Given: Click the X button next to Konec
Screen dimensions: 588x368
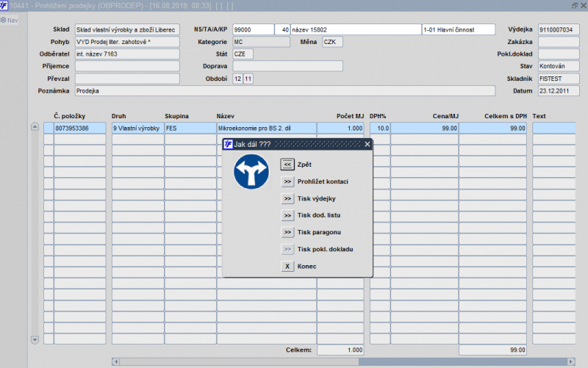Looking at the screenshot, I should pyautogui.click(x=287, y=266).
